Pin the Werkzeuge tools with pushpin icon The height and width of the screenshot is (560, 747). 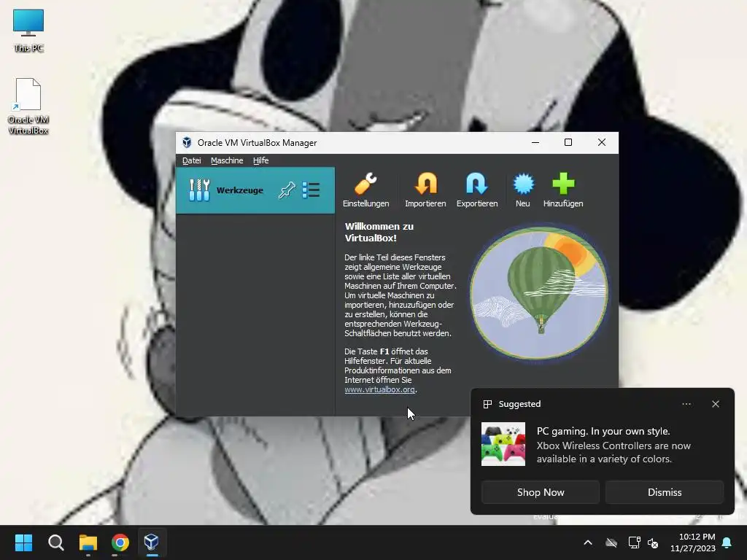tap(287, 190)
